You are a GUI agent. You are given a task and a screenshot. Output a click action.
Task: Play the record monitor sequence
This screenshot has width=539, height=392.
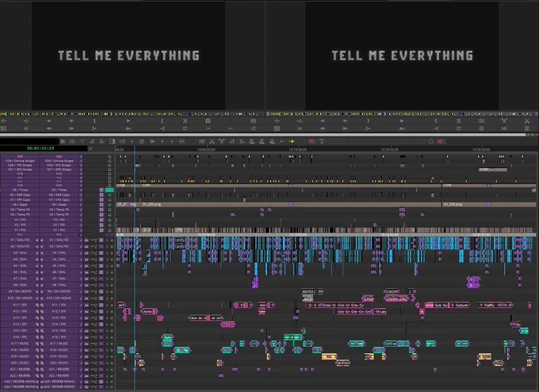402,121
